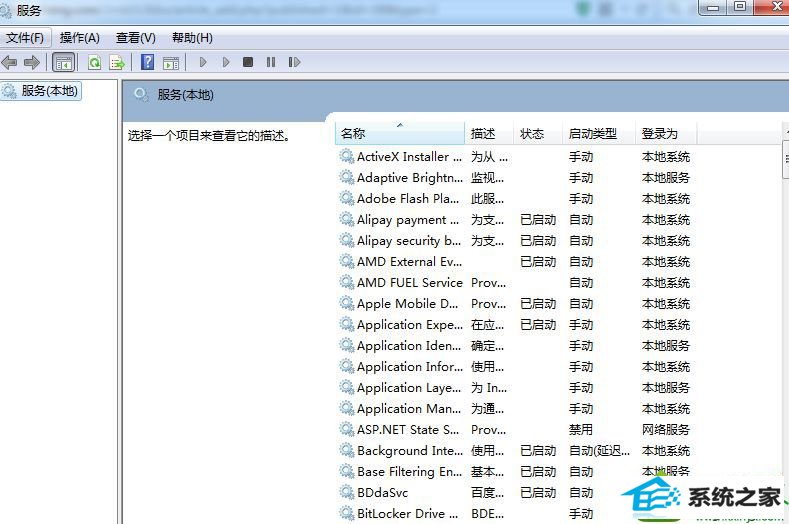Open the 查看(V) menu
The height and width of the screenshot is (524, 789).
point(136,38)
